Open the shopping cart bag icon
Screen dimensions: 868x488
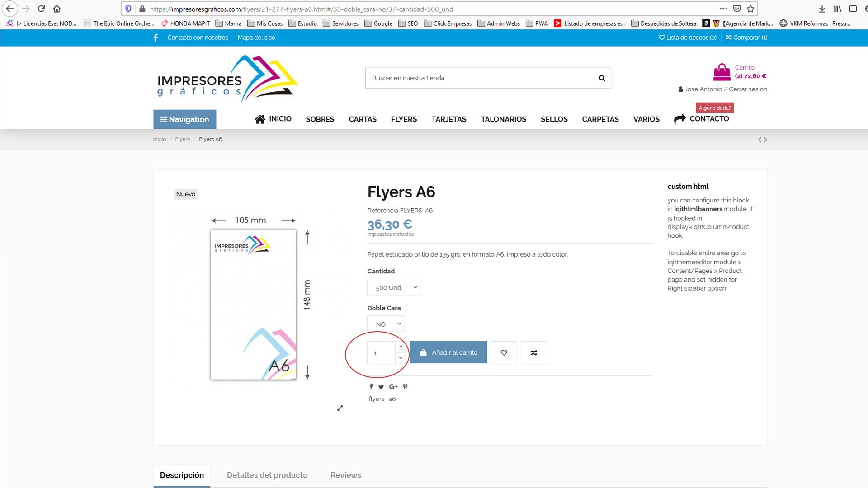tap(722, 72)
